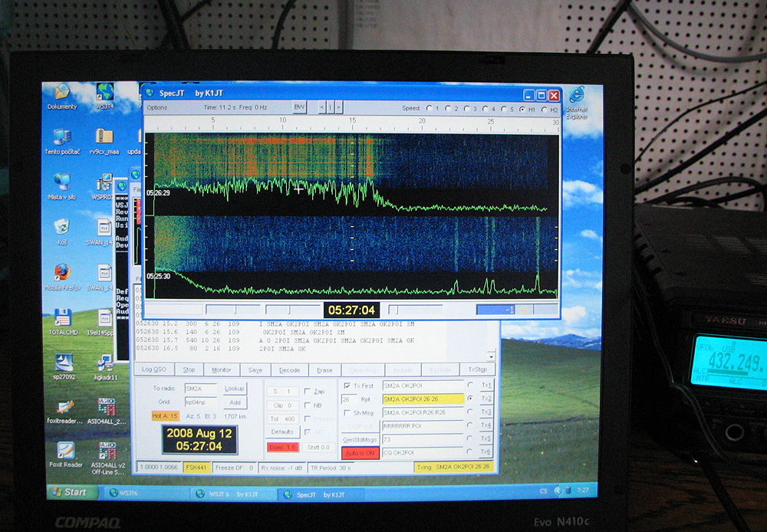This screenshot has width=767, height=532.
Task: Click the Tx1 button
Action: (486, 385)
